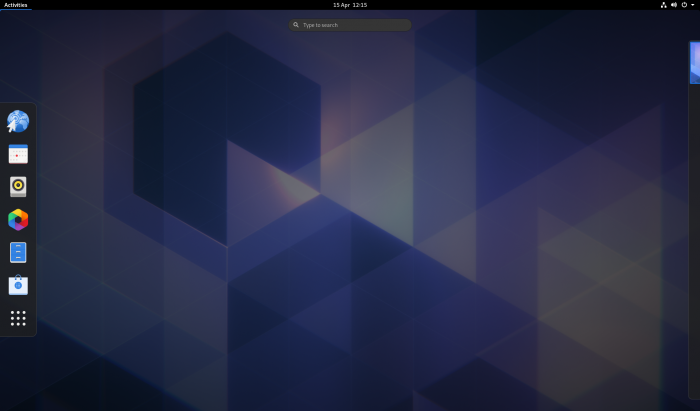Screen dimensions: 700x411
Task: Open Rhythmbox music player in the dock
Action: [x=18, y=187]
